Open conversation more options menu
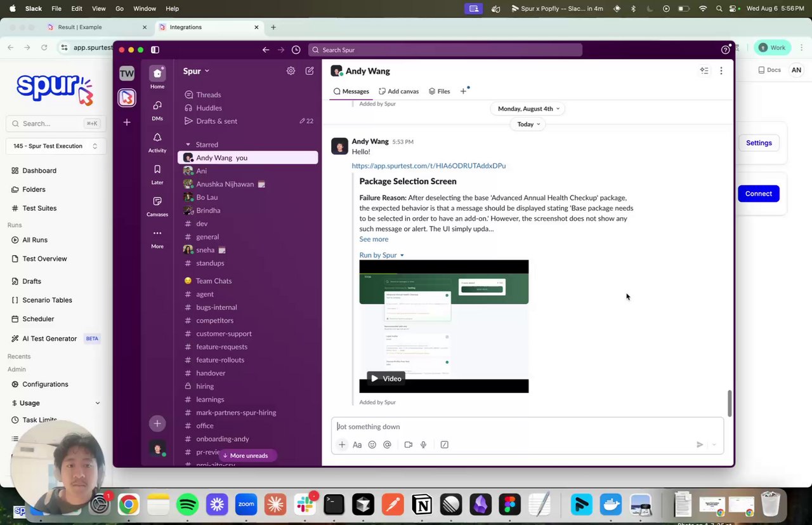 (x=721, y=71)
